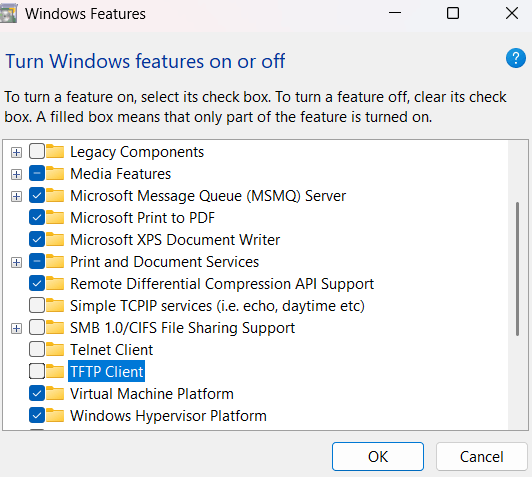Expand the Legacy Components tree node

16,152
